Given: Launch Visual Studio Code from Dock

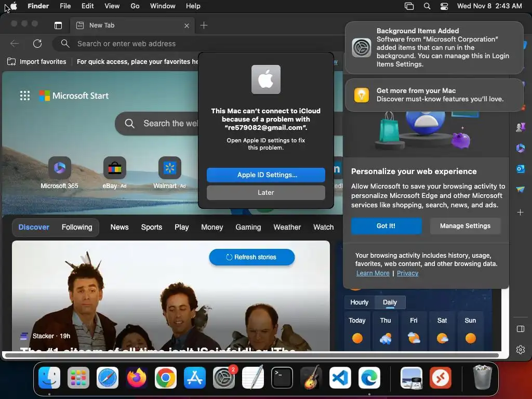Looking at the screenshot, I should (340, 378).
